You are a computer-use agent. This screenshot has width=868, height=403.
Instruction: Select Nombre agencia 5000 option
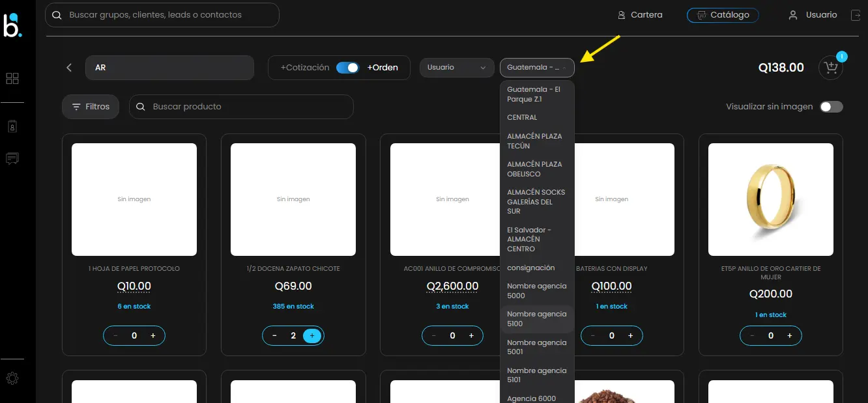click(537, 291)
